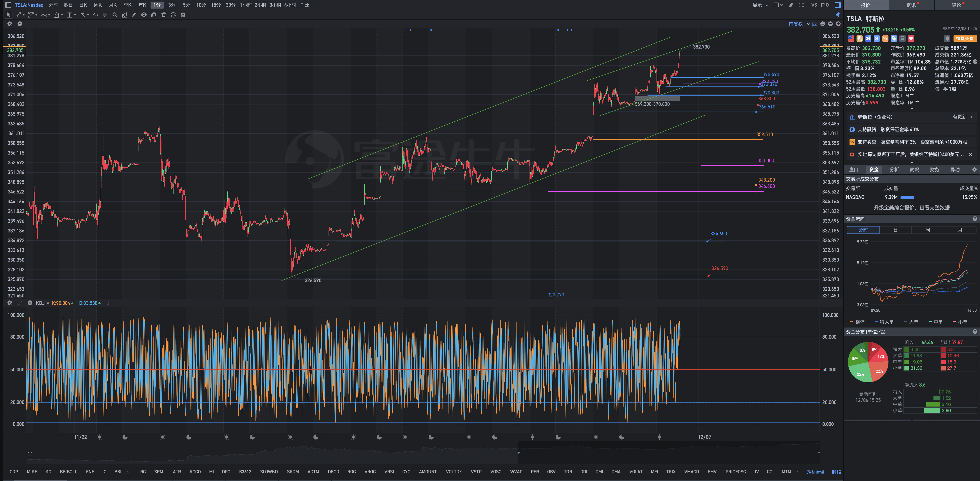The height and width of the screenshot is (481, 980).
Task: Select the wave pattern drawing tool
Action: pos(44,15)
